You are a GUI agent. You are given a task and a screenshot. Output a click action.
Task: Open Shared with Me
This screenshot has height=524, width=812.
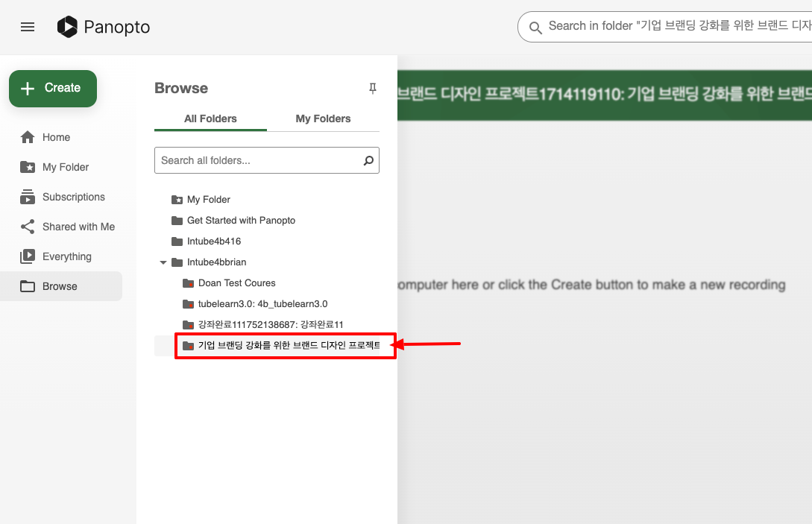[61, 227]
